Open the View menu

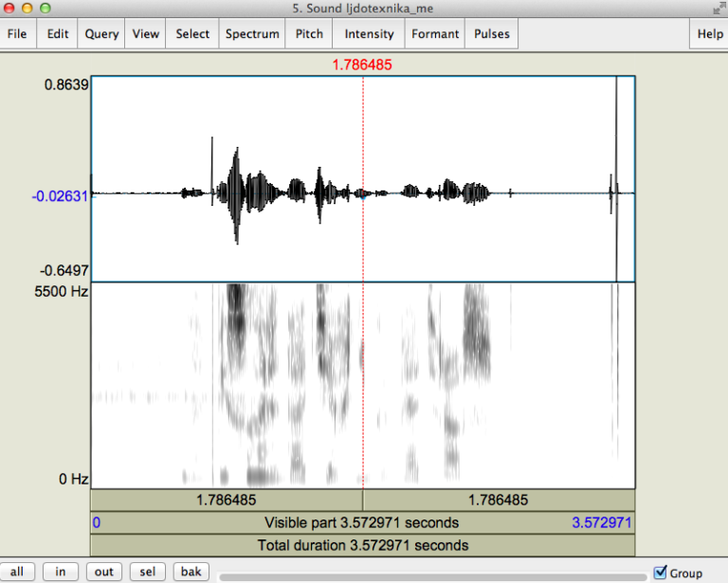tap(146, 34)
